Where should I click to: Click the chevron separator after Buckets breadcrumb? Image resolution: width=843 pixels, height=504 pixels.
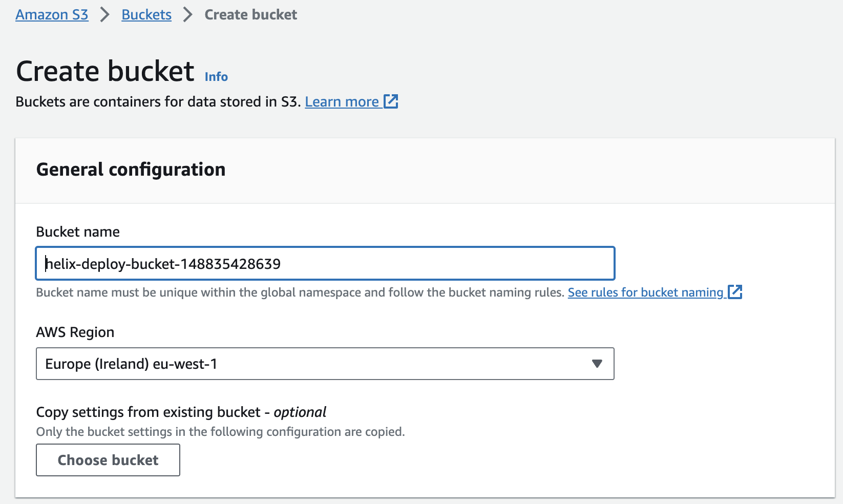click(188, 15)
